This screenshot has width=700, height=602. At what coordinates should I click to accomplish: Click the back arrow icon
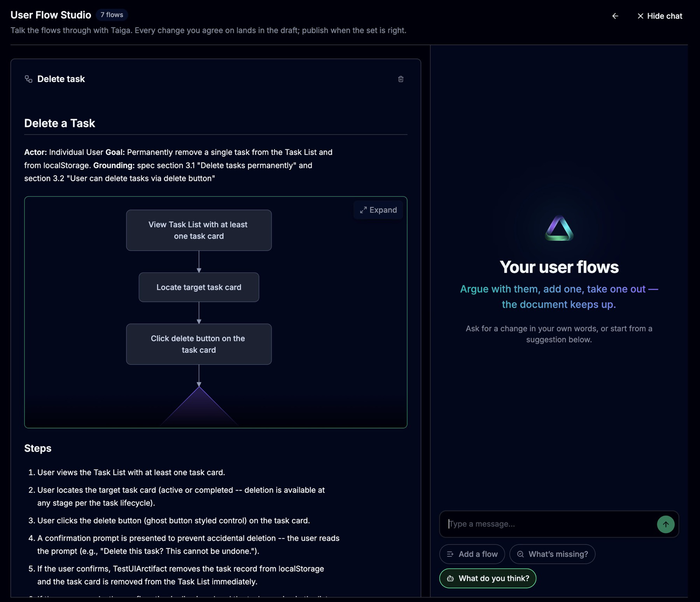point(615,16)
